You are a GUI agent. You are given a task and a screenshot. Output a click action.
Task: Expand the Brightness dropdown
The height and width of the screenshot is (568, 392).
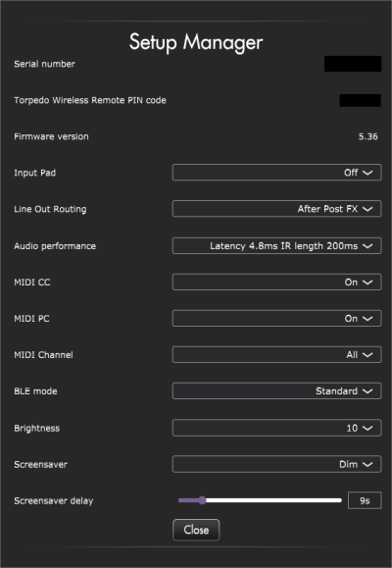pyautogui.click(x=276, y=428)
